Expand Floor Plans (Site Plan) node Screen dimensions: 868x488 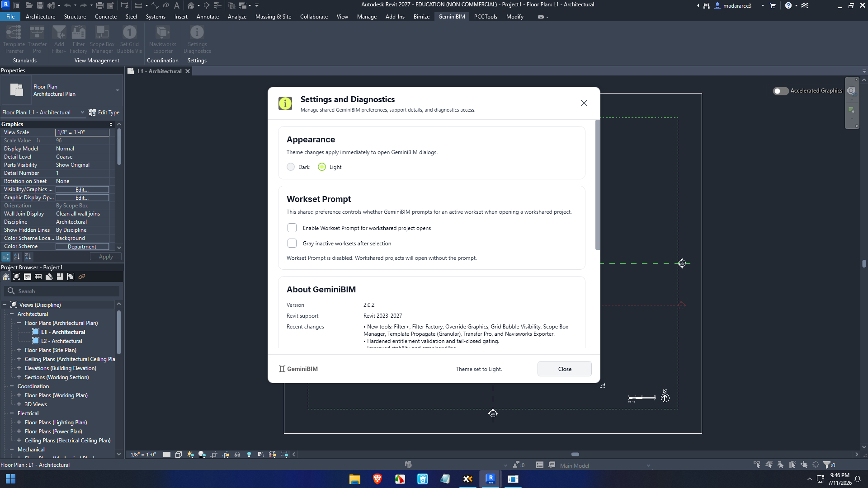pos(19,350)
